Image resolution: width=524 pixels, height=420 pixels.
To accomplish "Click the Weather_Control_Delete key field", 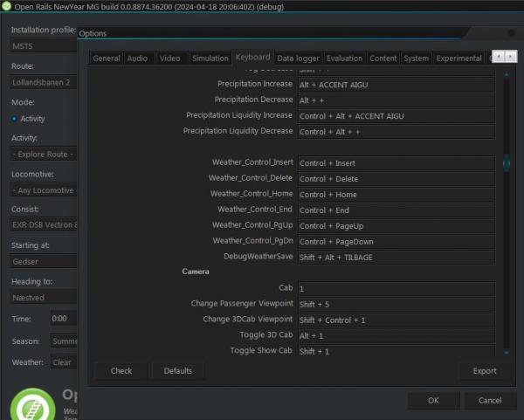I will 396,179.
